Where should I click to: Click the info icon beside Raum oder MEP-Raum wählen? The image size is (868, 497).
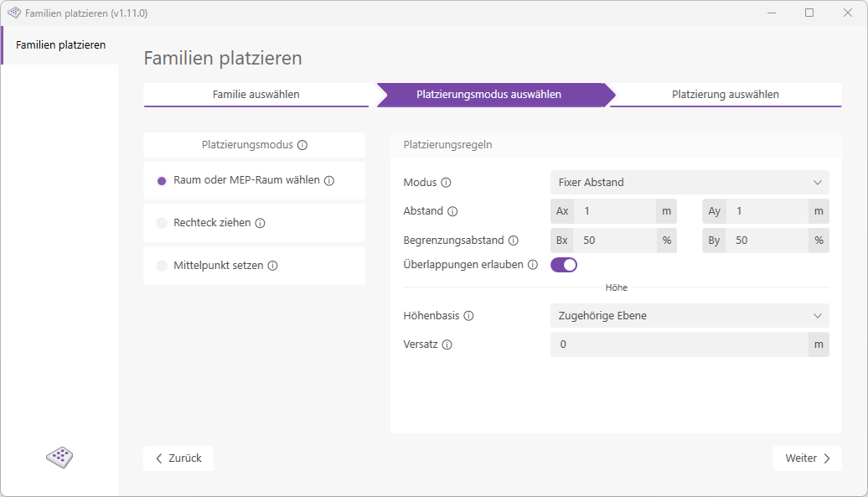coord(330,180)
